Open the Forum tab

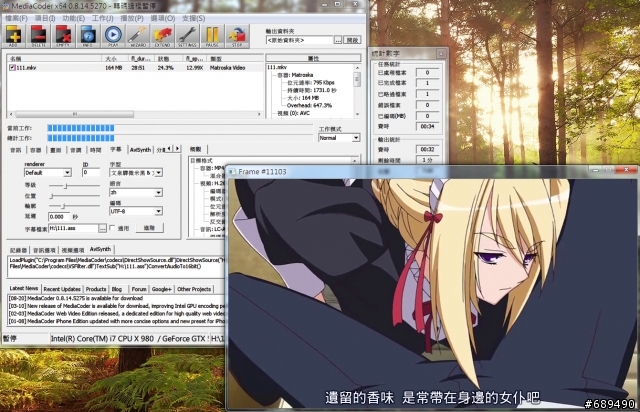pos(139,289)
